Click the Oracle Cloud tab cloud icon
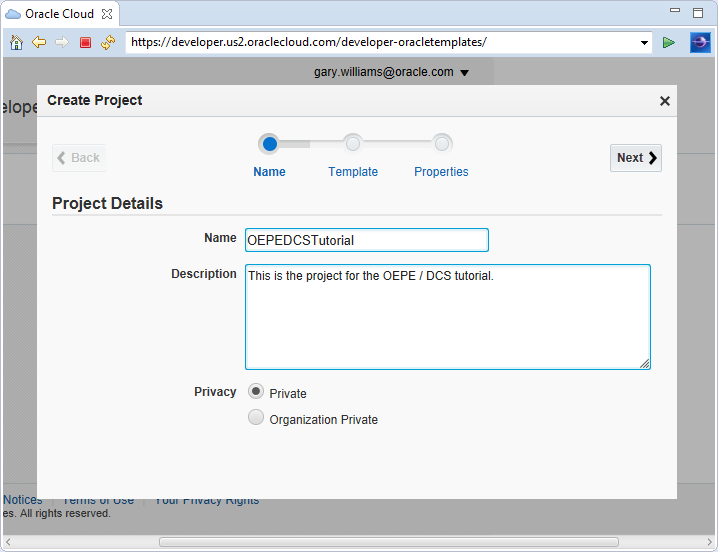The height and width of the screenshot is (552, 718). [x=13, y=14]
